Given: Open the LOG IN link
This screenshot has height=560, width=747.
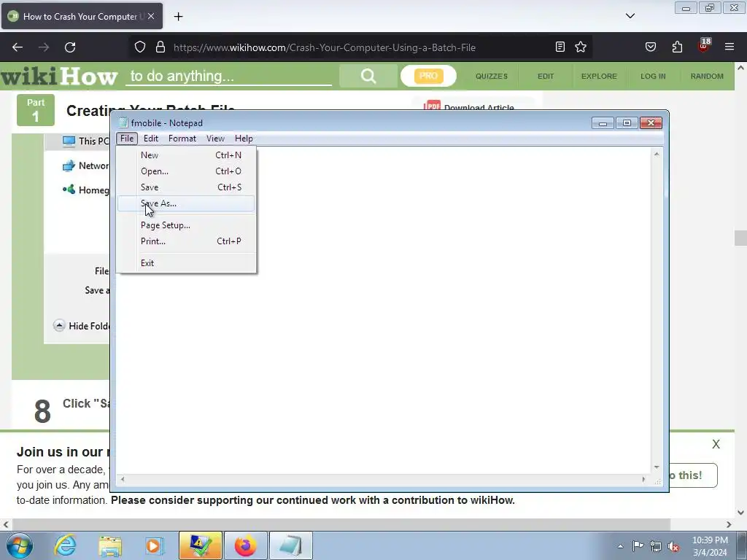Looking at the screenshot, I should 653,76.
